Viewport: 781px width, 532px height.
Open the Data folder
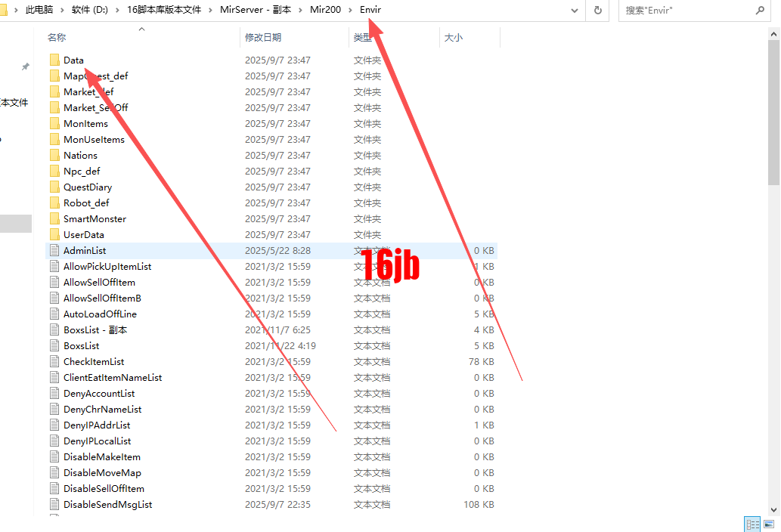[x=72, y=60]
